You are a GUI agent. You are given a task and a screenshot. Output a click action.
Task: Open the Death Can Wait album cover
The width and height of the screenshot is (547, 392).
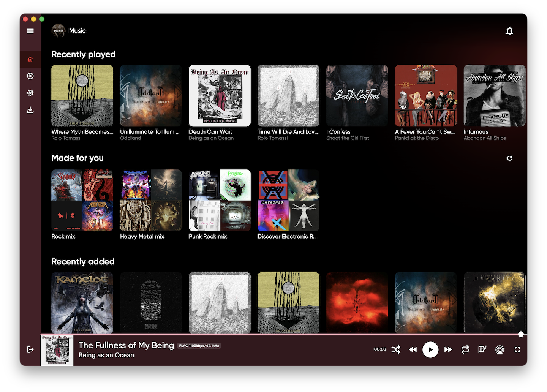[220, 96]
